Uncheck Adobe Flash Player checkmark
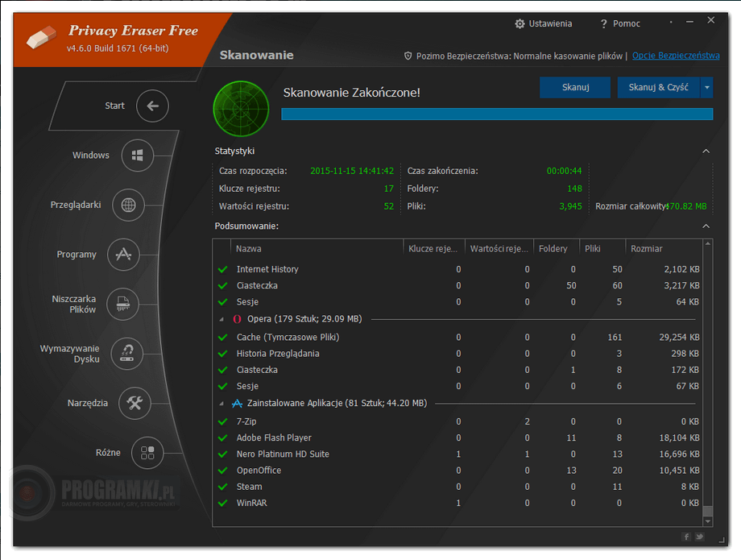The image size is (741, 560). click(222, 438)
